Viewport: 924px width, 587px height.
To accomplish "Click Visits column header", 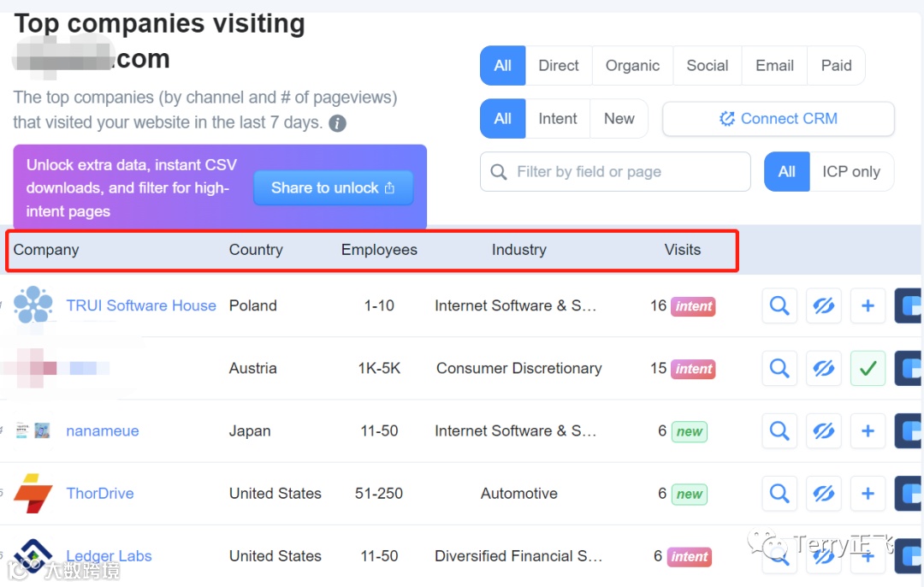I will point(683,250).
